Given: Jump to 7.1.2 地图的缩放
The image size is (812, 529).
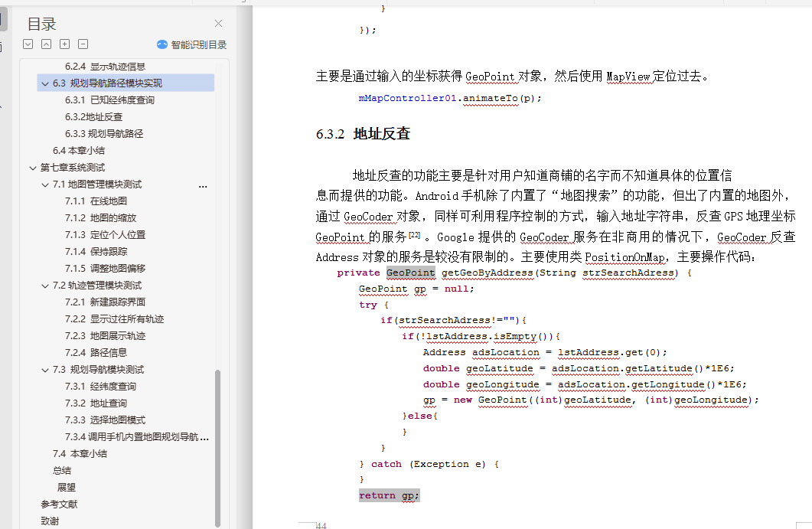Looking at the screenshot, I should point(100,218).
